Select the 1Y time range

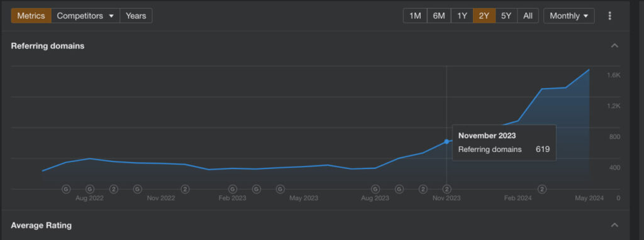(x=462, y=16)
